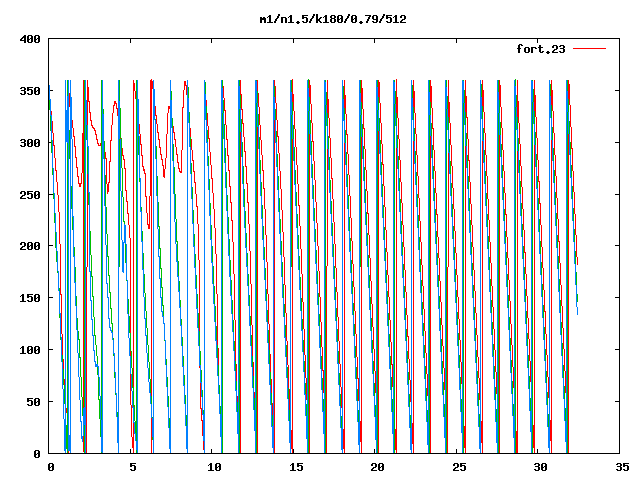This screenshot has height=480, width=640.
Task: Click the plot title m1/n1.5/k180/0.79/512
Action: pos(333,19)
